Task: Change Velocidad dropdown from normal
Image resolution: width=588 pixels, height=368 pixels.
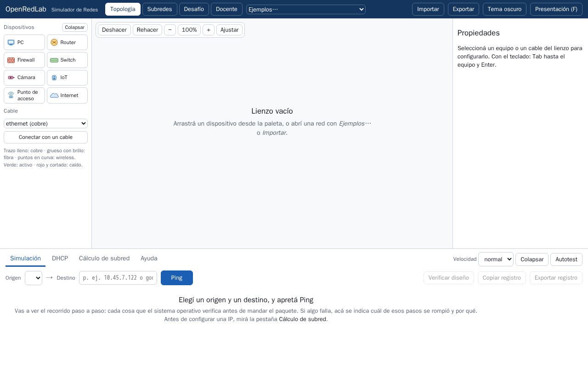Action: (496, 259)
